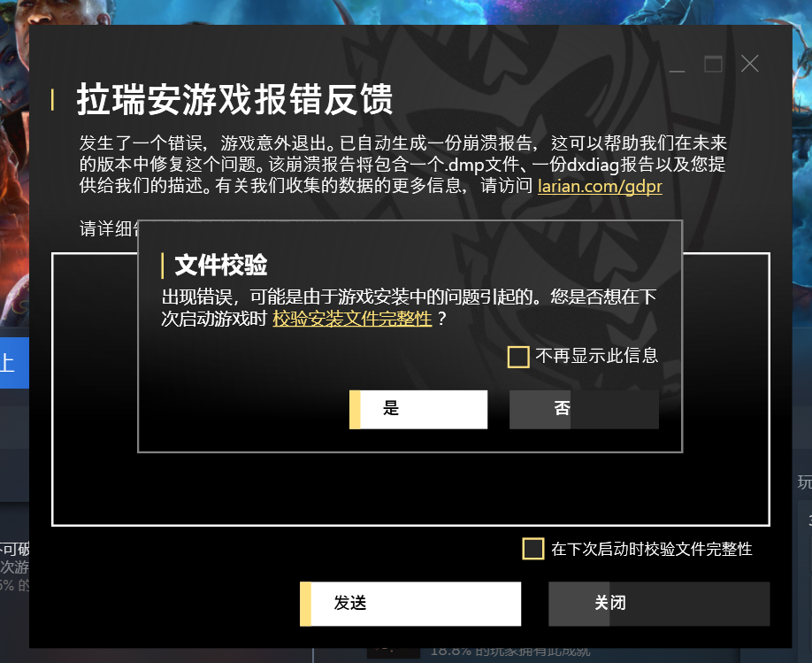Focus the crash description text box

point(410,487)
